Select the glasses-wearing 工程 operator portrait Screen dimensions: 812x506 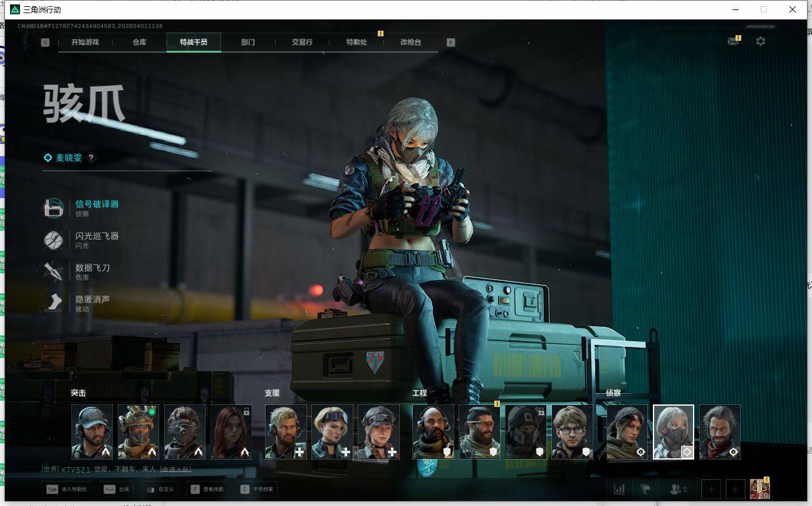[572, 432]
